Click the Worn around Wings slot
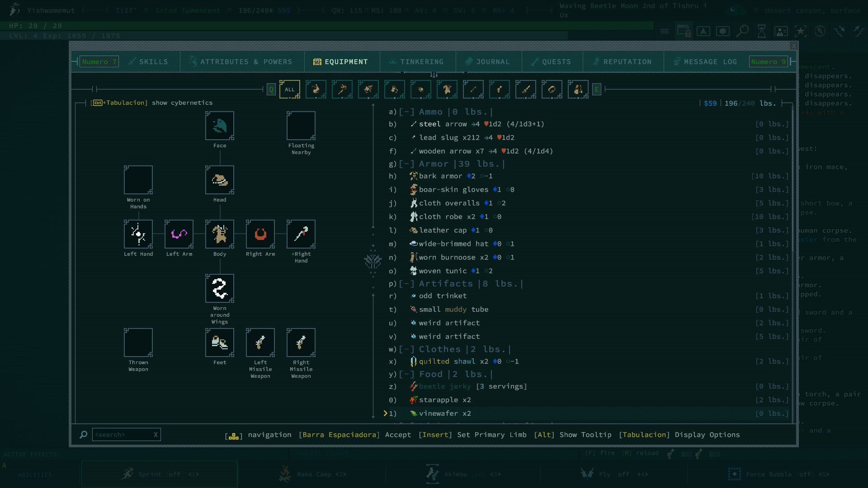 click(x=220, y=288)
